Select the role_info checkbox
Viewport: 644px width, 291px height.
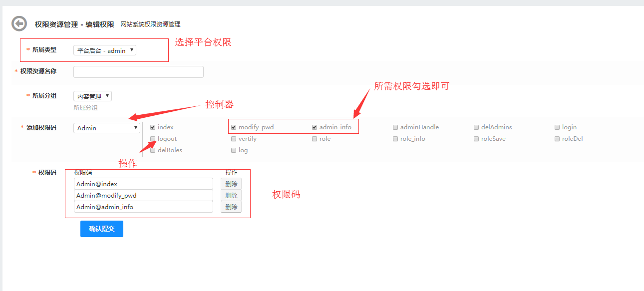click(395, 139)
